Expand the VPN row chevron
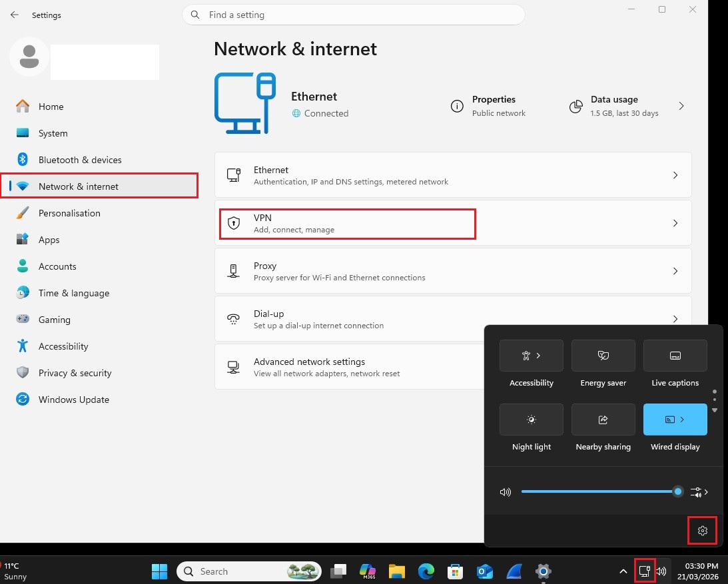728x584 pixels. point(675,223)
